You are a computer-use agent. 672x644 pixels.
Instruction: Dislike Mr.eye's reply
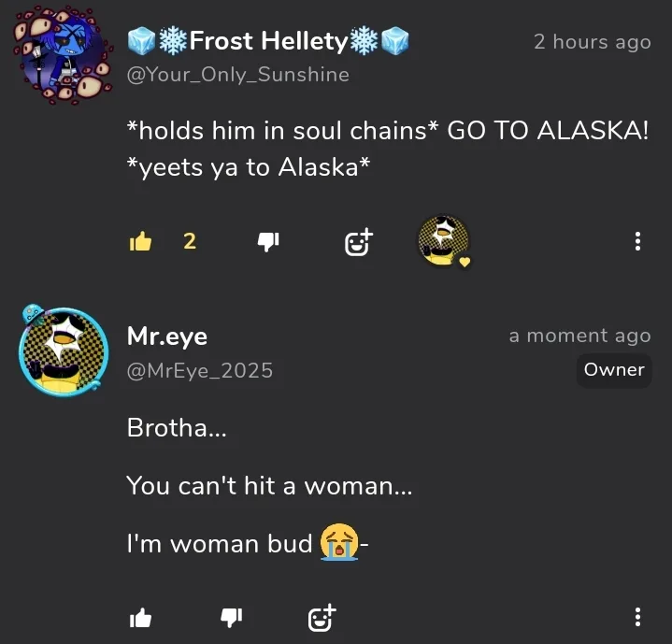[232, 618]
